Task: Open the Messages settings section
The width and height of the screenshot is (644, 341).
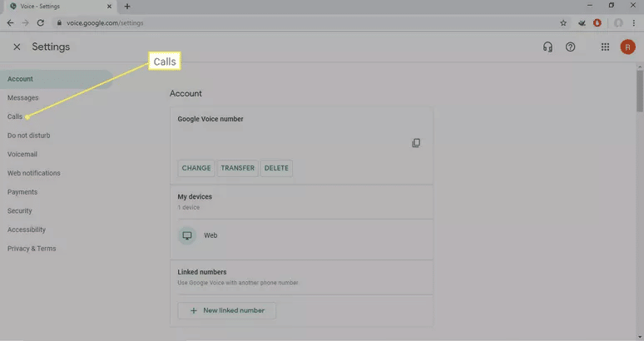Action: [22, 97]
